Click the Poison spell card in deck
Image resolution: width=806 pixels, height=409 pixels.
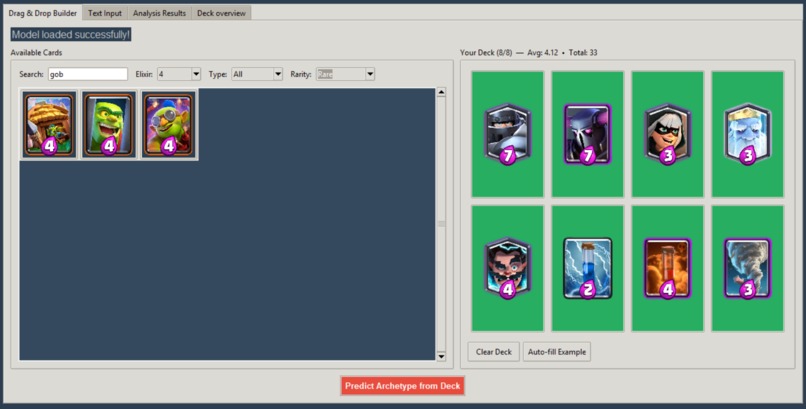click(668, 269)
